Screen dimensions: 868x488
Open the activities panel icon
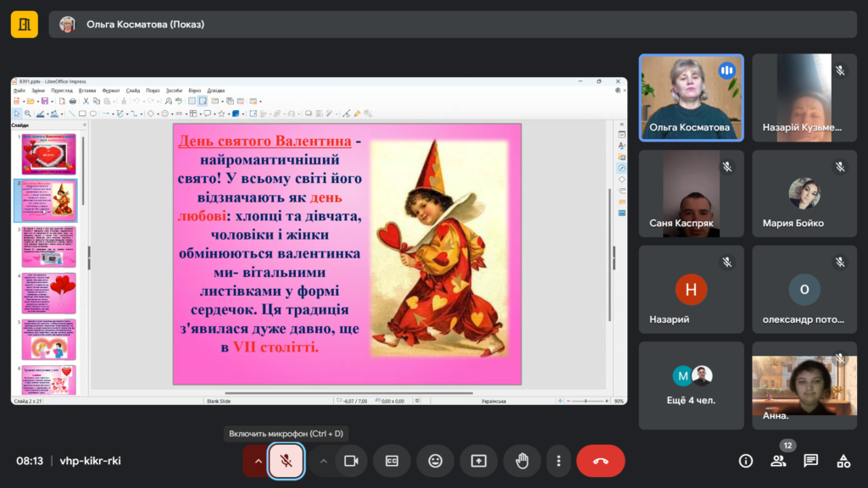(x=843, y=461)
